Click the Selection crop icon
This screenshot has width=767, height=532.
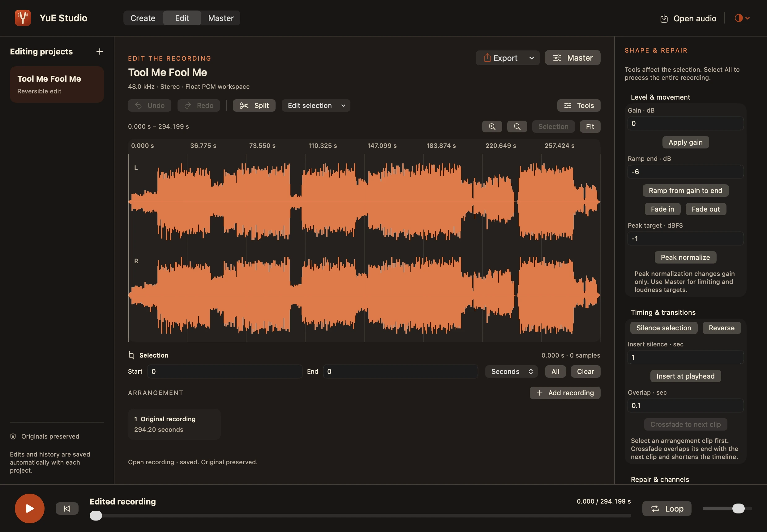tap(131, 355)
